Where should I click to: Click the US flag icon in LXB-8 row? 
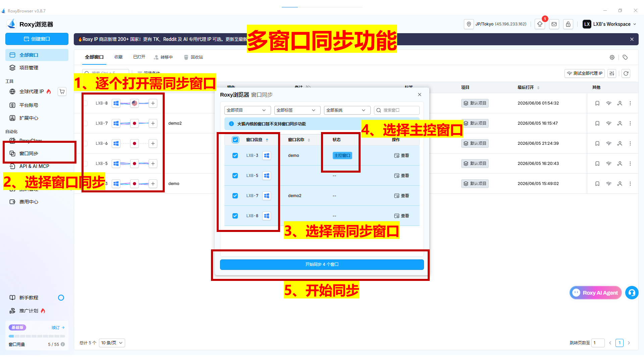click(135, 103)
